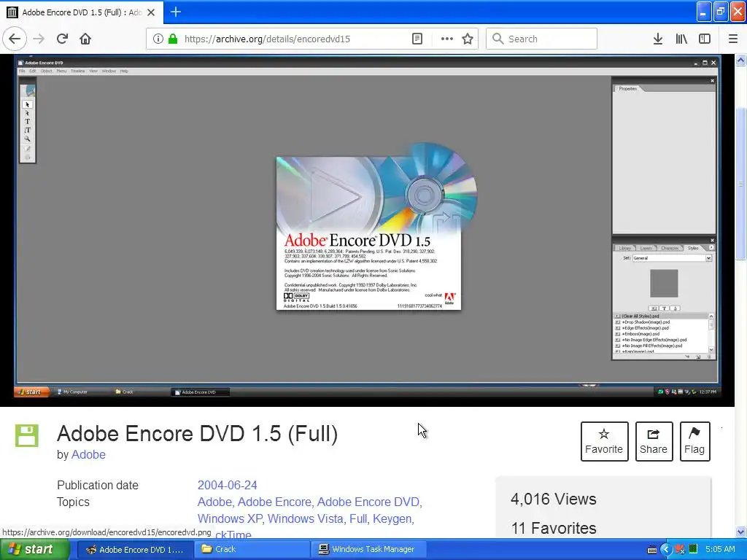This screenshot has height=560, width=747.
Task: Restore down the Firefox window
Action: tap(721, 12)
